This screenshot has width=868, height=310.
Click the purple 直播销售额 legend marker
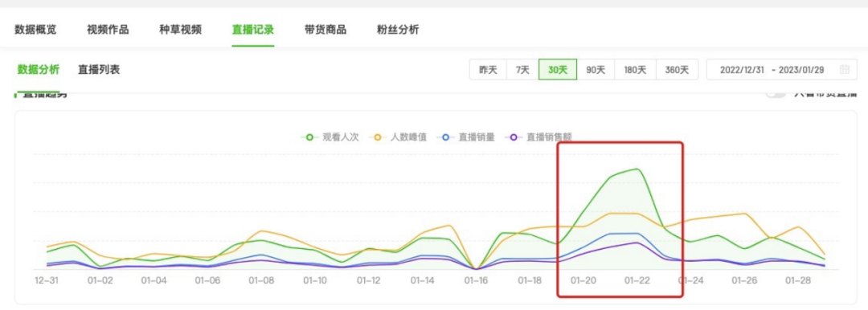click(x=513, y=137)
